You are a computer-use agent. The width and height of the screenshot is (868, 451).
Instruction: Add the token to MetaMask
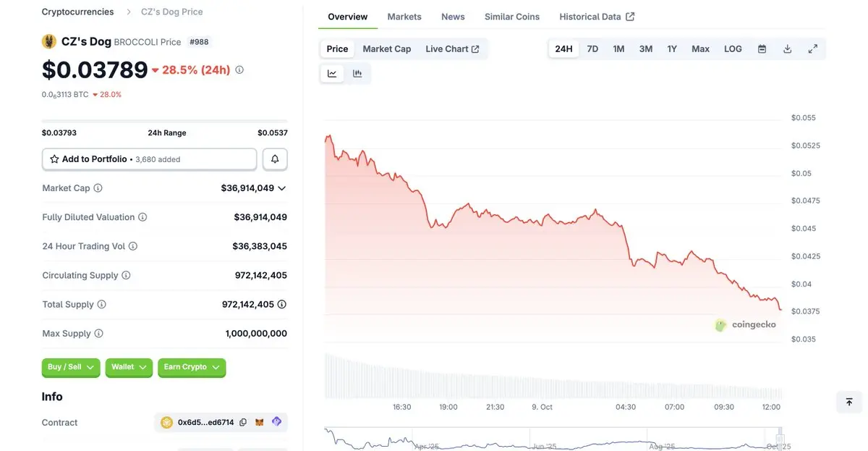[x=260, y=423]
